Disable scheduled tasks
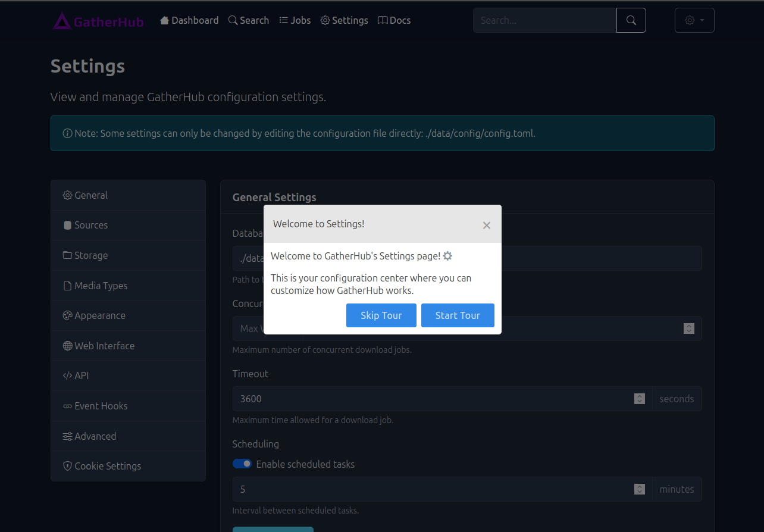This screenshot has width=764, height=532. 242,463
